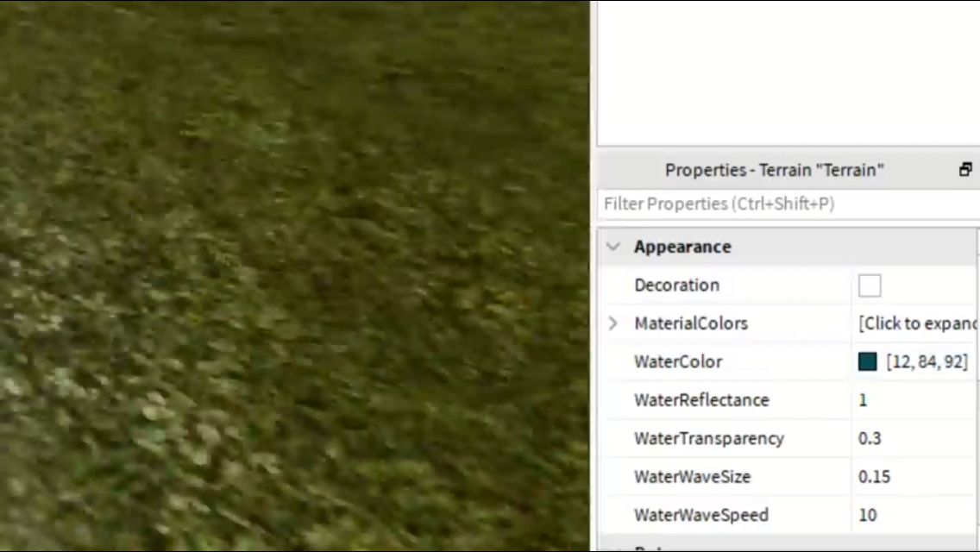This screenshot has height=552, width=980.
Task: Expand the MaterialColors property
Action: (x=612, y=323)
